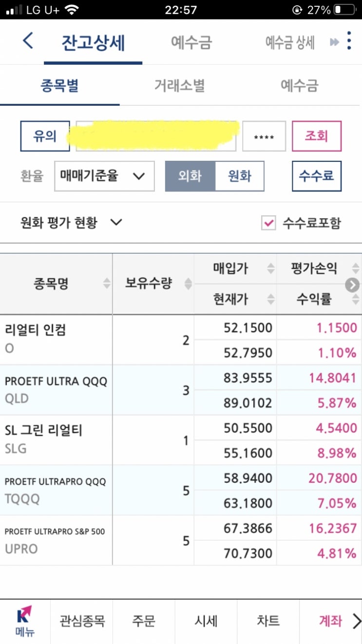
Task: Tap the bottom bar next arrow
Action: [357, 621]
